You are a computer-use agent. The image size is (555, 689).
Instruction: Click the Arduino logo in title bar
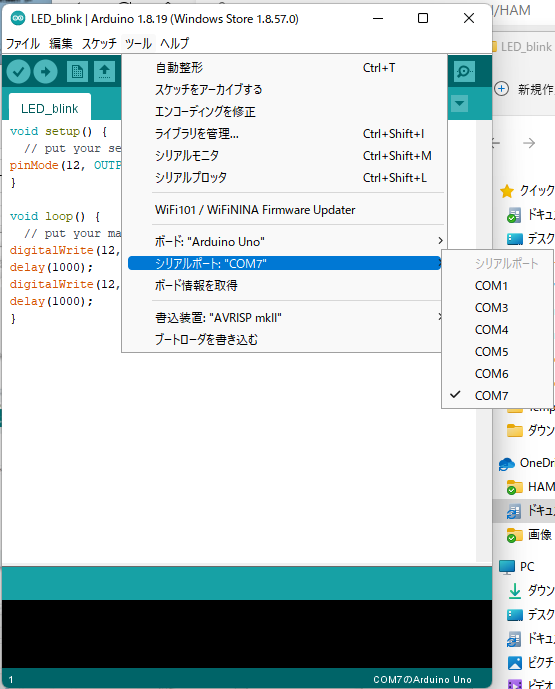18,18
